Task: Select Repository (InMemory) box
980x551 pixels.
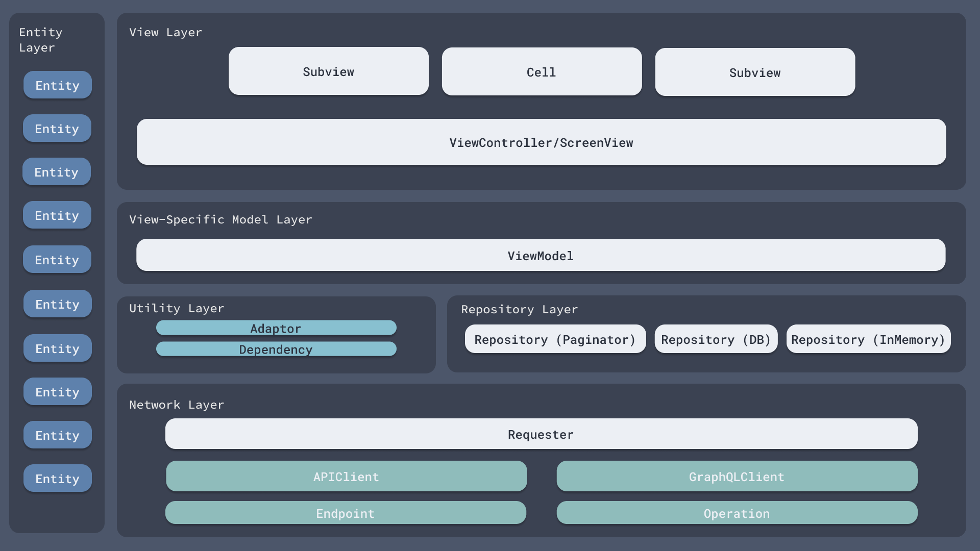Action: point(868,339)
